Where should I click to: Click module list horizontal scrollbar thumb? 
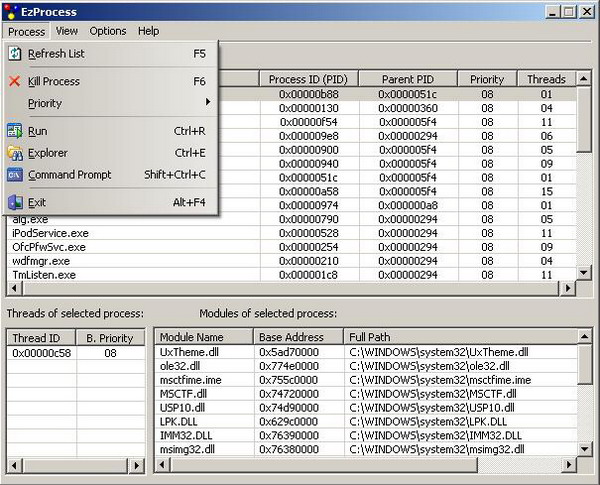(324, 465)
